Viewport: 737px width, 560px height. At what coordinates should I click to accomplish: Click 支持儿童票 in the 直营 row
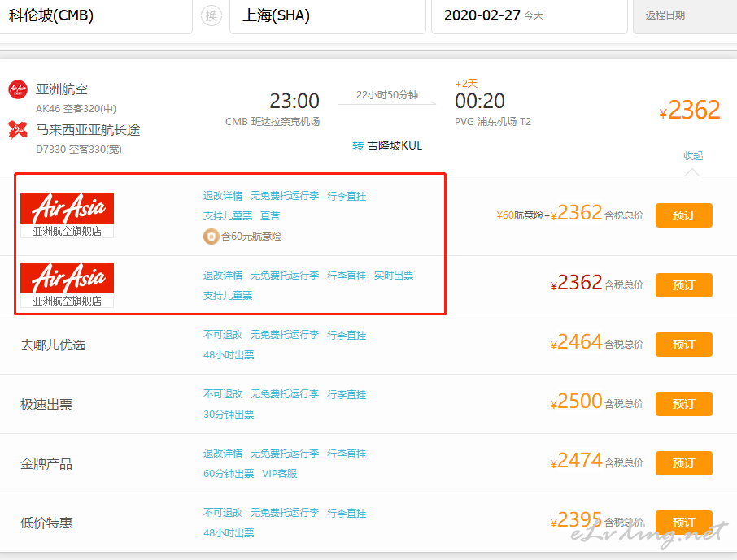click(x=228, y=216)
